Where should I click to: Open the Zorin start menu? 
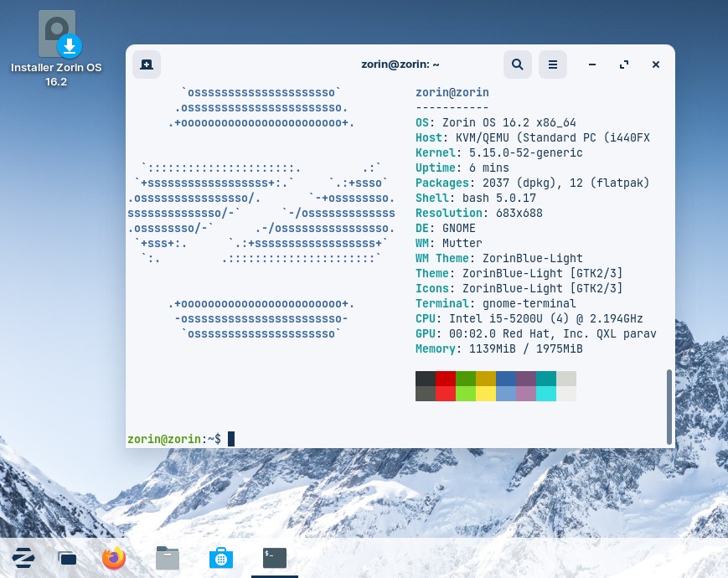[x=23, y=558]
